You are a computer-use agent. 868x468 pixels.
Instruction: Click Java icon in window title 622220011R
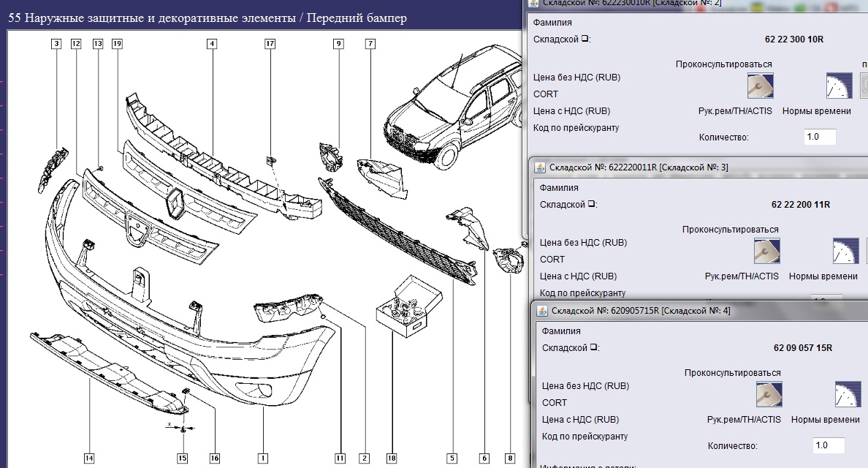pos(541,167)
